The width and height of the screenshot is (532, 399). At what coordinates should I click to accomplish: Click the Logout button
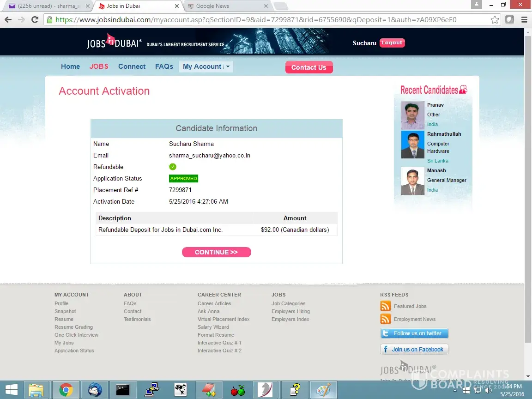coord(392,42)
